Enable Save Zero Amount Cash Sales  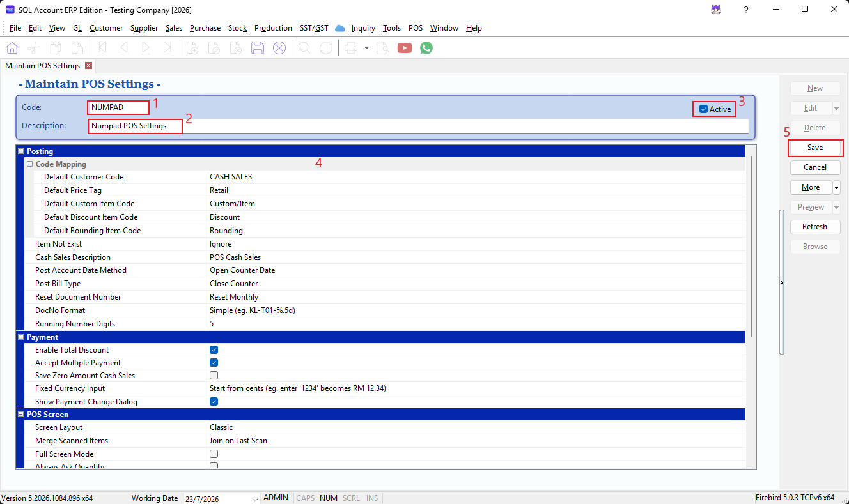coord(214,376)
